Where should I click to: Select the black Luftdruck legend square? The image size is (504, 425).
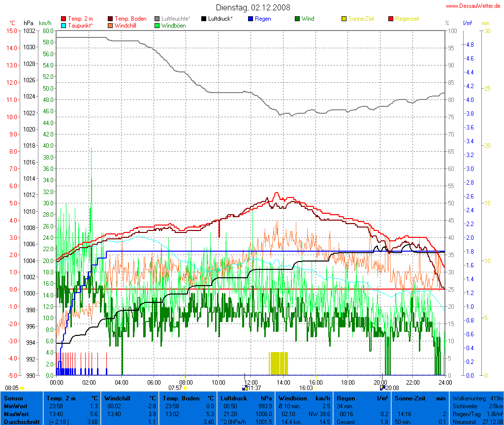[204, 19]
